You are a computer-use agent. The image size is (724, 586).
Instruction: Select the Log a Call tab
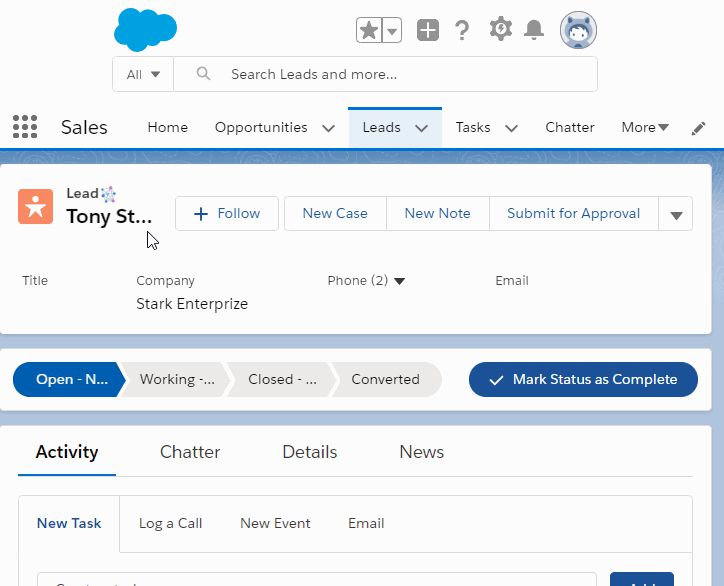[x=170, y=523]
